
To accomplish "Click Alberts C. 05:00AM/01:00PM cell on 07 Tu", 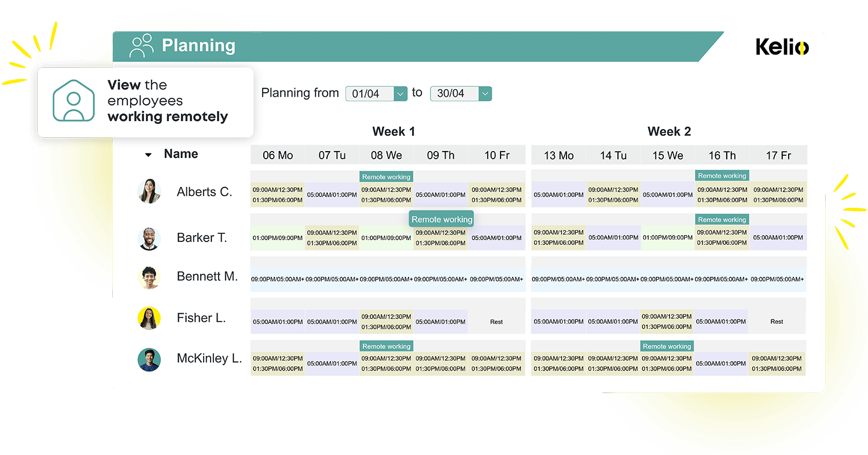I will (332, 195).
